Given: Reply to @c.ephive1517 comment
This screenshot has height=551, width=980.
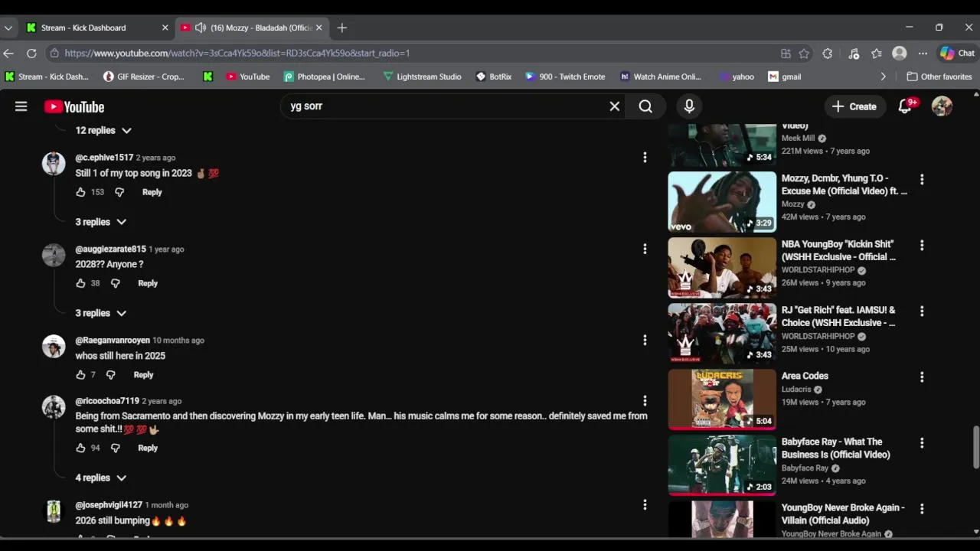Looking at the screenshot, I should (x=152, y=192).
